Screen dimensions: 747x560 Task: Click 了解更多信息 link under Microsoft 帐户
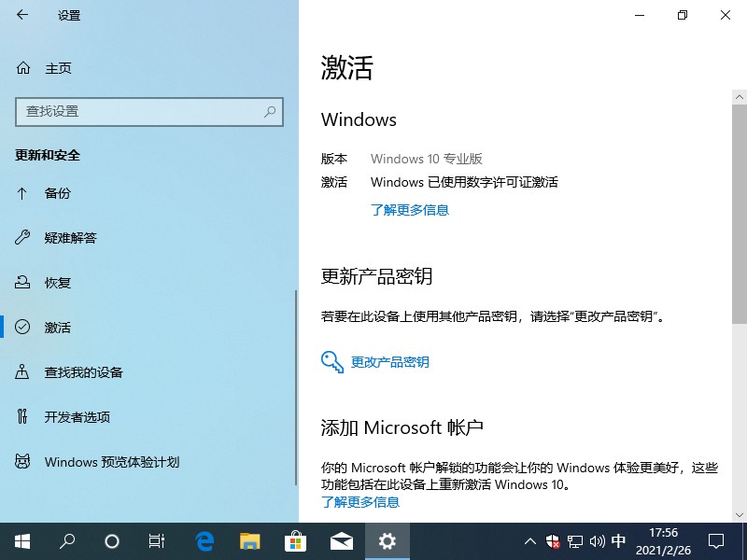(x=360, y=502)
